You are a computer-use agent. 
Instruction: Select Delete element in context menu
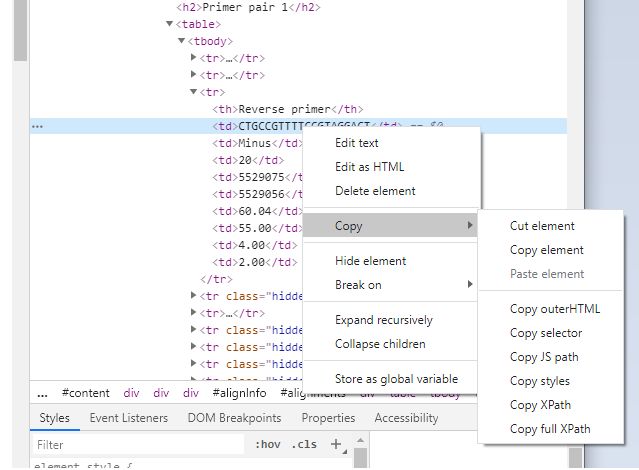click(375, 191)
